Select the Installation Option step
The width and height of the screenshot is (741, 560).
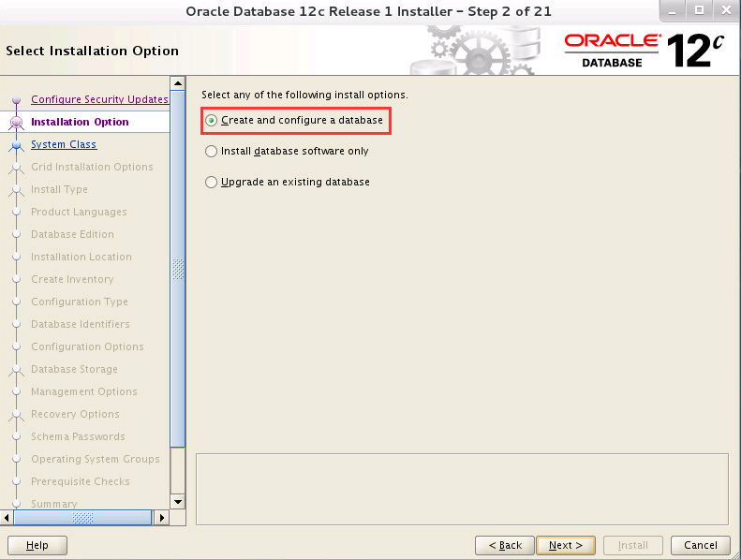click(80, 122)
